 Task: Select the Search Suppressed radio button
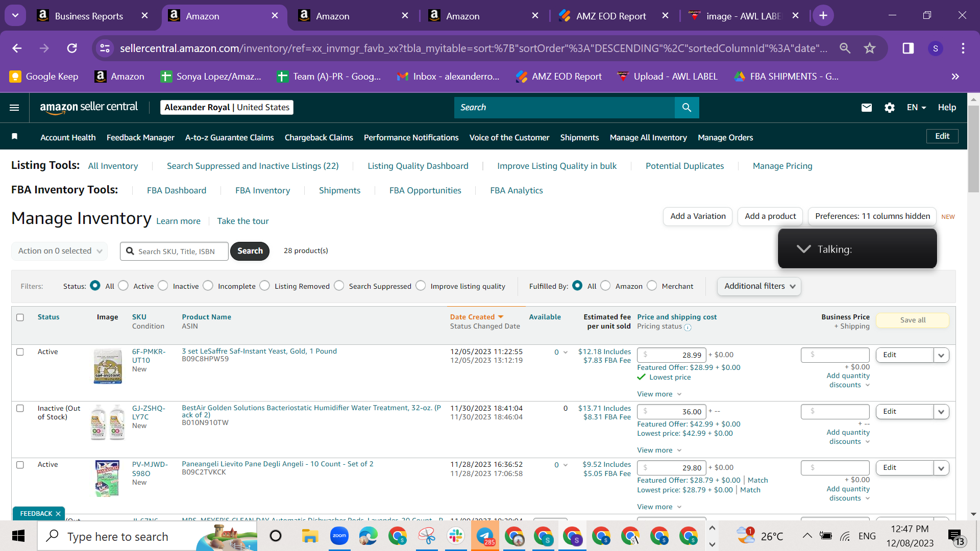pyautogui.click(x=339, y=286)
